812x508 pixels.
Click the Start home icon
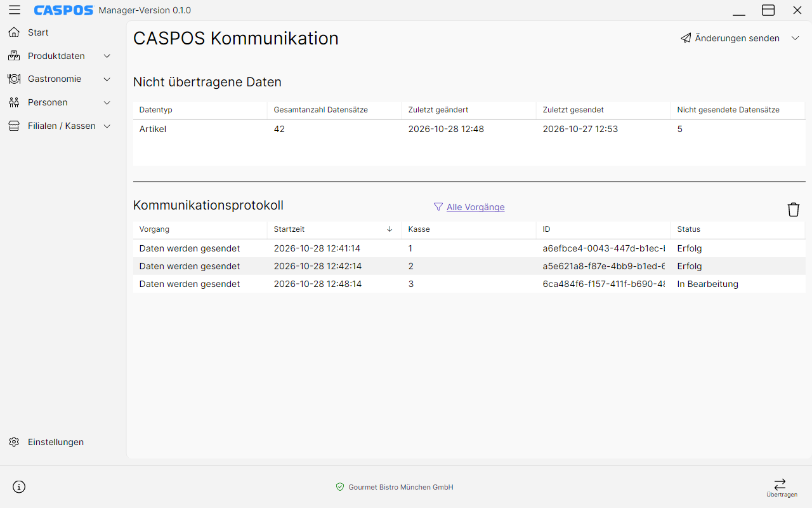click(14, 32)
